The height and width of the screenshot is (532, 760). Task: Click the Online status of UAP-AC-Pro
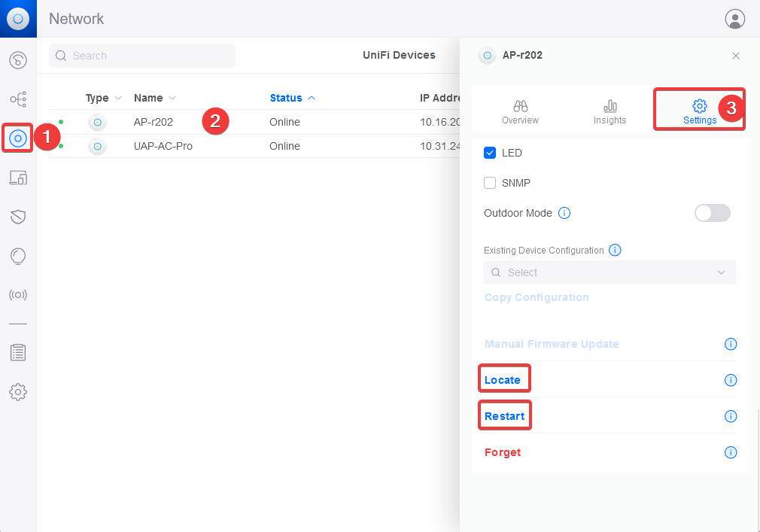click(284, 146)
